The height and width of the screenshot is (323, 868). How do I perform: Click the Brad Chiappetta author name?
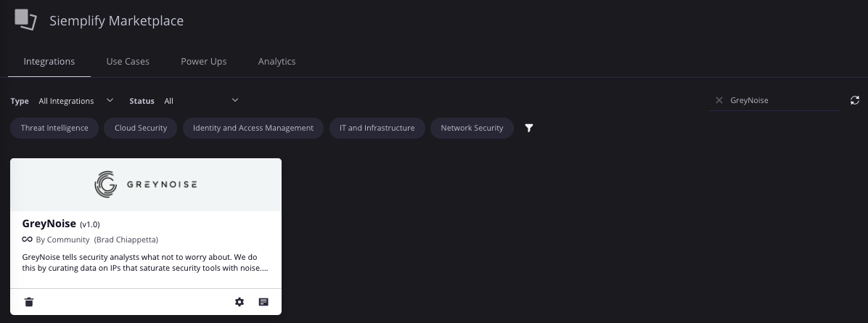[x=126, y=240]
